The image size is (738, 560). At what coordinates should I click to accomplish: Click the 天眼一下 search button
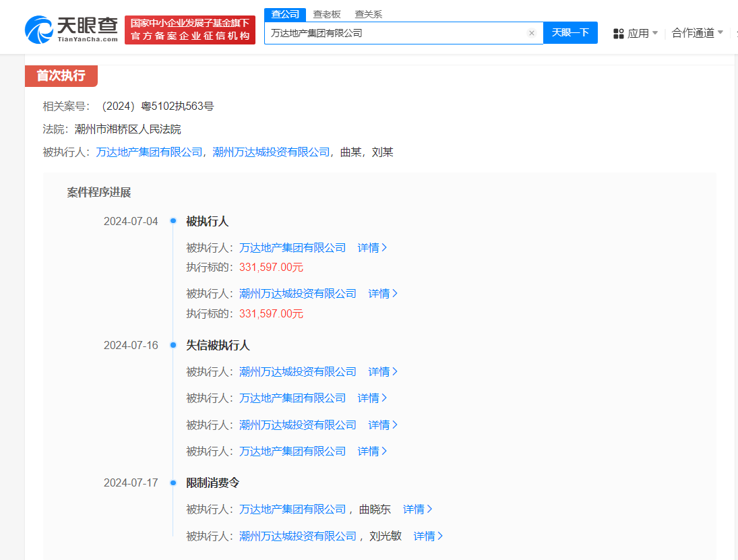pos(570,32)
